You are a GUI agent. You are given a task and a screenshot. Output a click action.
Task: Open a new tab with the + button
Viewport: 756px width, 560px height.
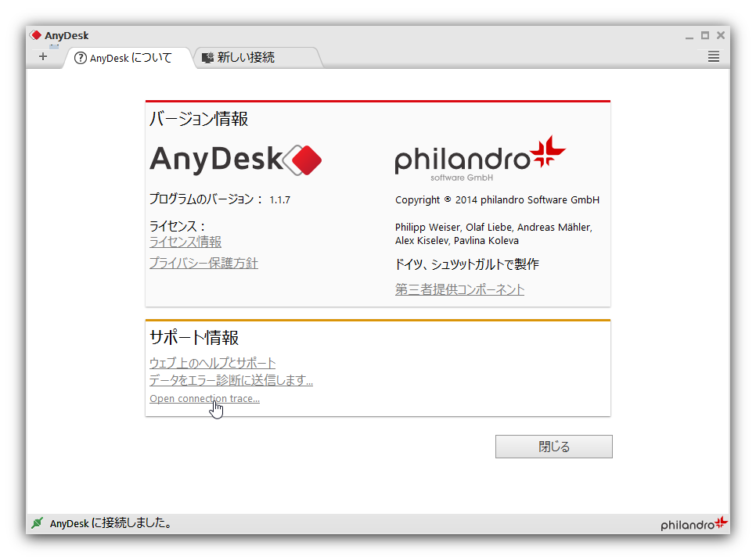pos(44,56)
